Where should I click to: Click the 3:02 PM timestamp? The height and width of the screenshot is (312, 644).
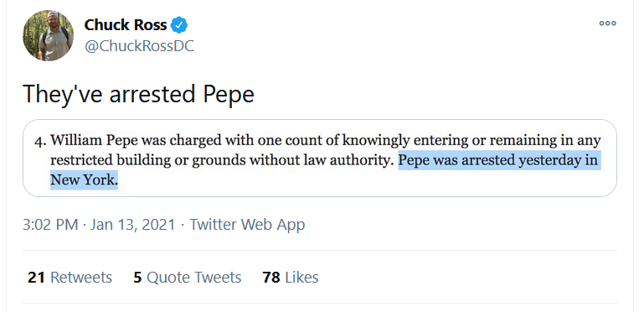(50, 225)
